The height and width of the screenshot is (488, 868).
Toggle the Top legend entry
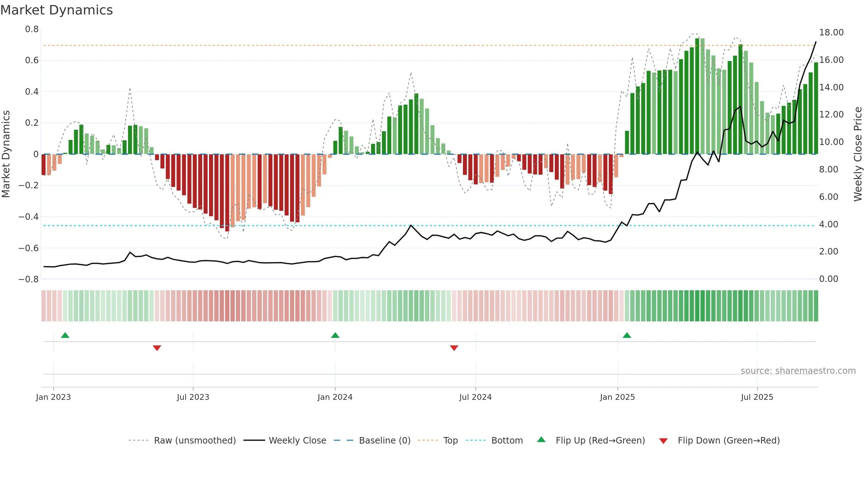[x=438, y=440]
